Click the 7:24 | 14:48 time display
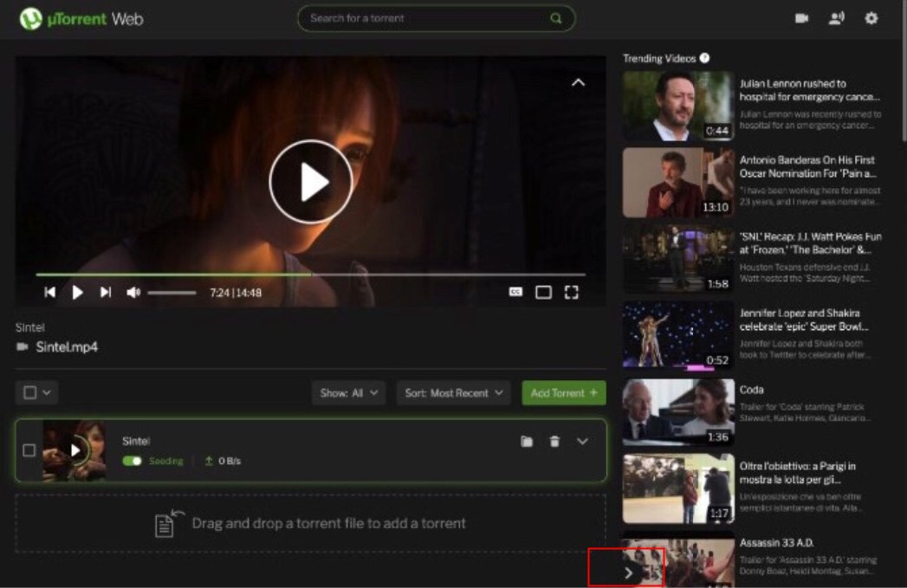907x588 pixels. pos(236,293)
